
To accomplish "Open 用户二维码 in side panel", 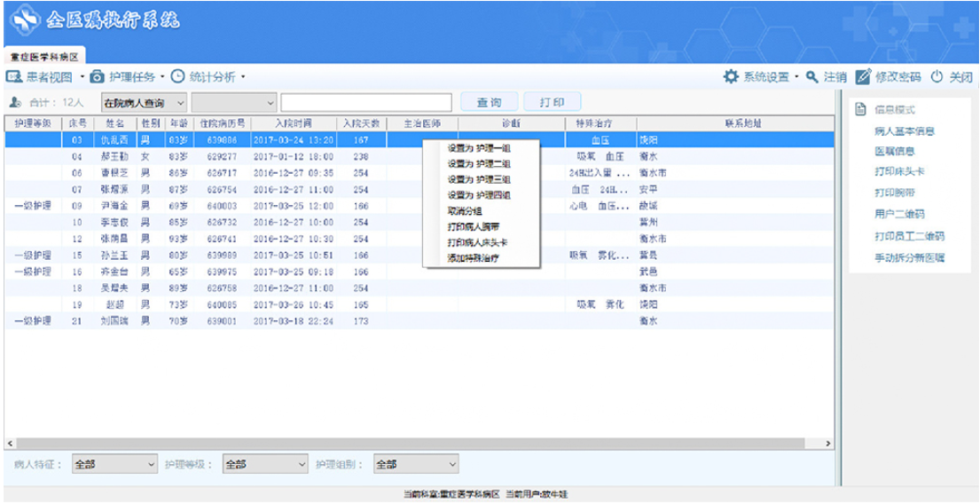I will pos(899,214).
